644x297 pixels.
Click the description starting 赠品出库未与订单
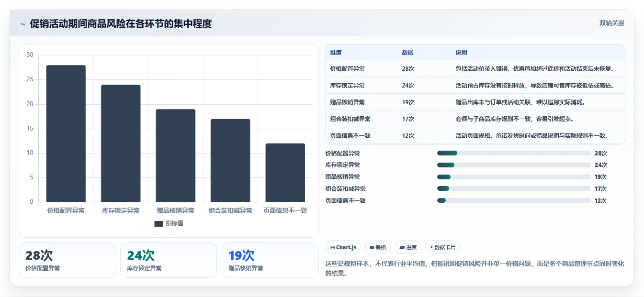[x=520, y=102]
